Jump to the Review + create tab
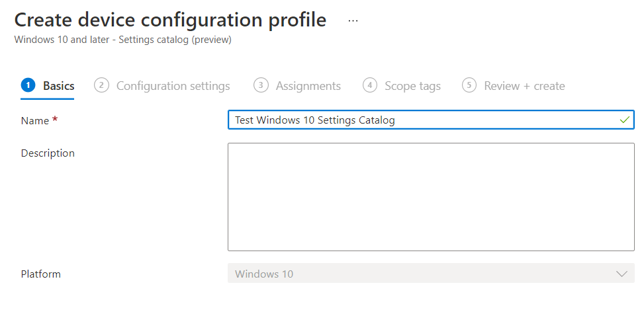This screenshot has width=644, height=310. click(x=524, y=86)
